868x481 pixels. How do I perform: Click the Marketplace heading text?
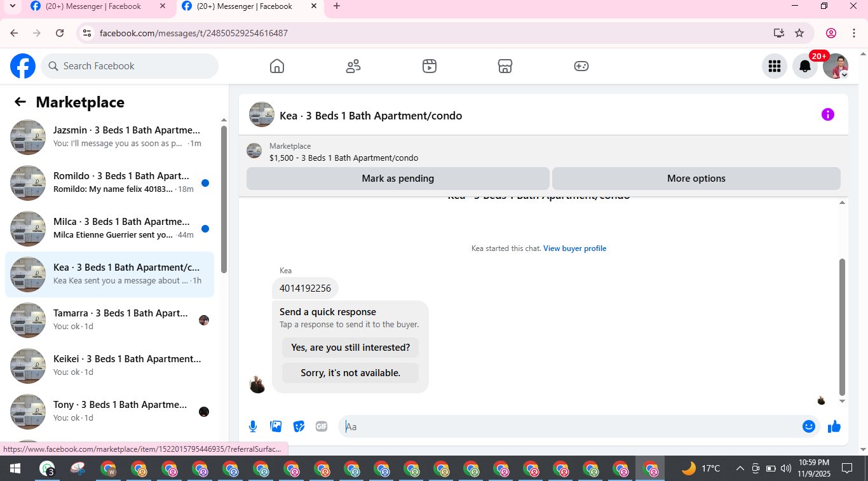coord(80,102)
